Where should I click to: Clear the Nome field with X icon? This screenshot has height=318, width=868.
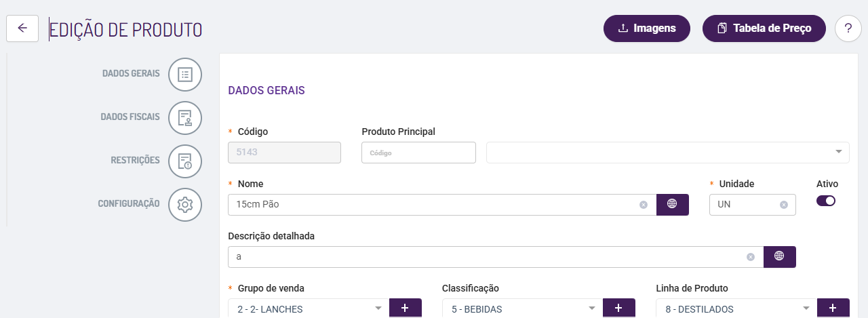pos(644,205)
